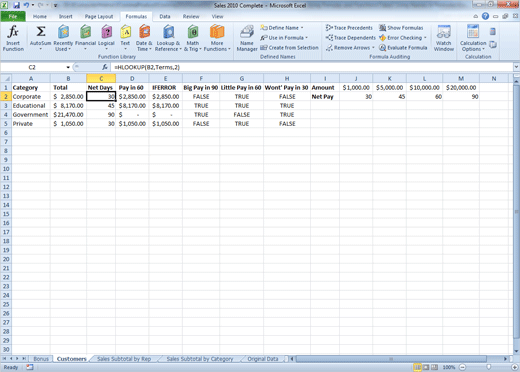The width and height of the screenshot is (520, 372).
Task: Open the Excel Help question mark
Action: (485, 16)
